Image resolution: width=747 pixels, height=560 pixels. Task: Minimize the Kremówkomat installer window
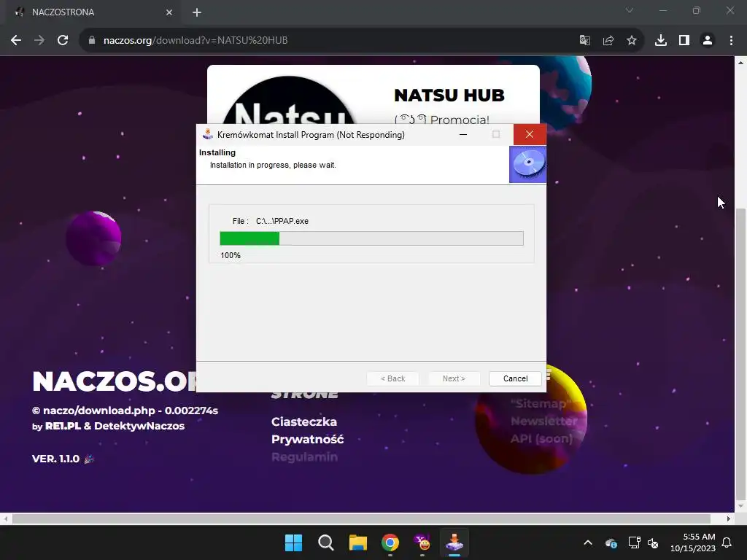point(463,134)
